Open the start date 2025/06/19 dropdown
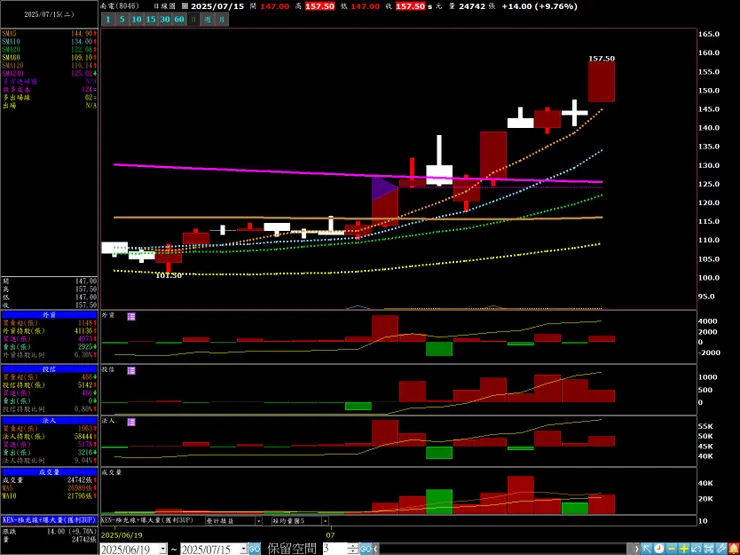The image size is (740, 555). tap(163, 549)
